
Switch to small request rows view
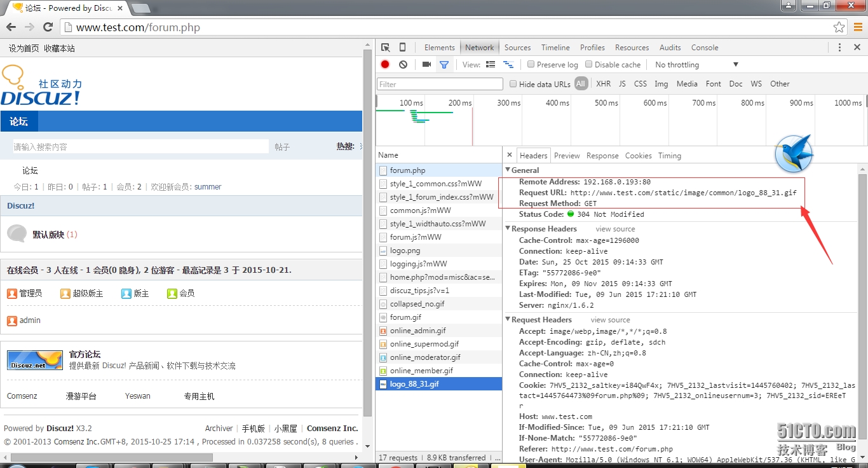[508, 64]
